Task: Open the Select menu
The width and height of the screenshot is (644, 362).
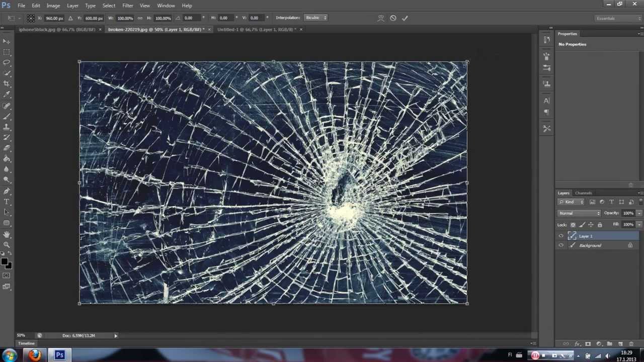Action: click(x=109, y=6)
